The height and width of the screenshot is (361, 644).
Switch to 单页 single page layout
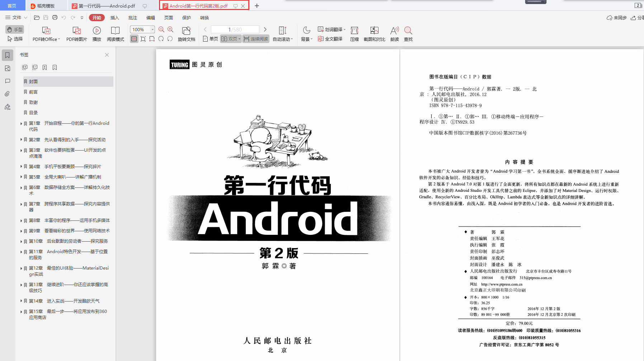pyautogui.click(x=211, y=39)
